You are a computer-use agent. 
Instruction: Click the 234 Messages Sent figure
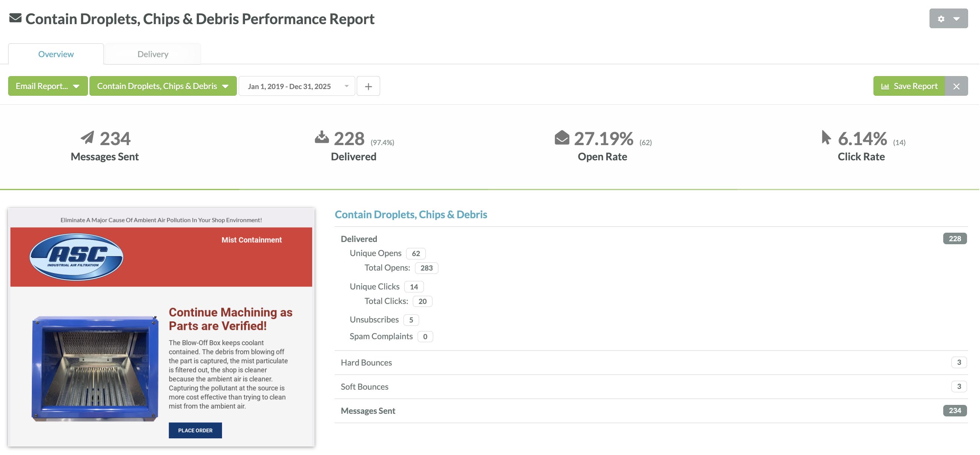click(115, 138)
